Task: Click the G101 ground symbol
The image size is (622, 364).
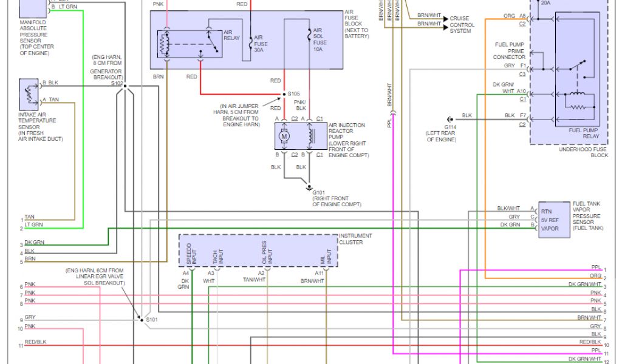Action: [x=309, y=187]
